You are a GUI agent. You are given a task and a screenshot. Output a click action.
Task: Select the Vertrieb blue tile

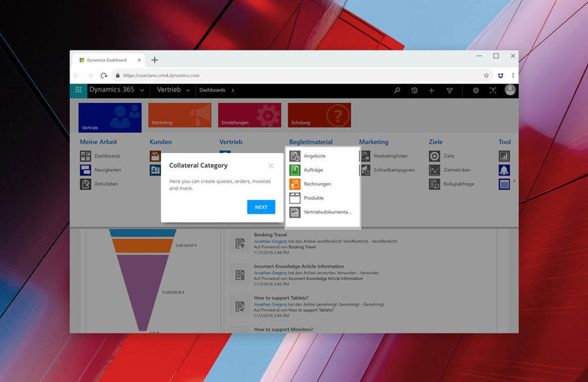(x=110, y=118)
